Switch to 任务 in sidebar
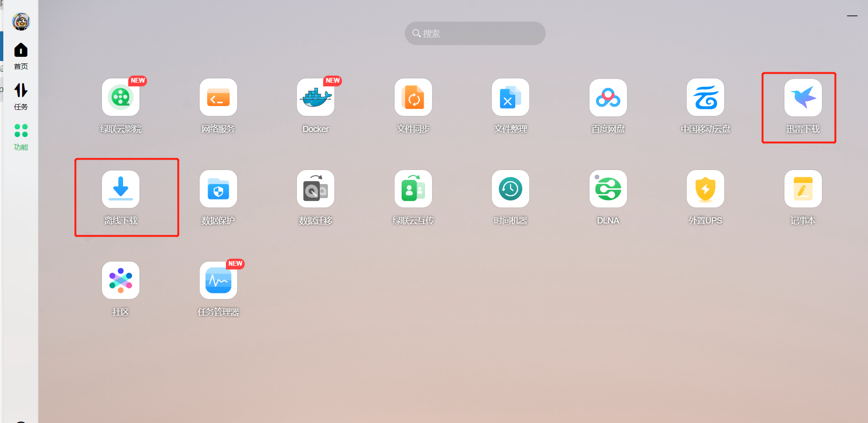The height and width of the screenshot is (423, 868). (x=21, y=97)
